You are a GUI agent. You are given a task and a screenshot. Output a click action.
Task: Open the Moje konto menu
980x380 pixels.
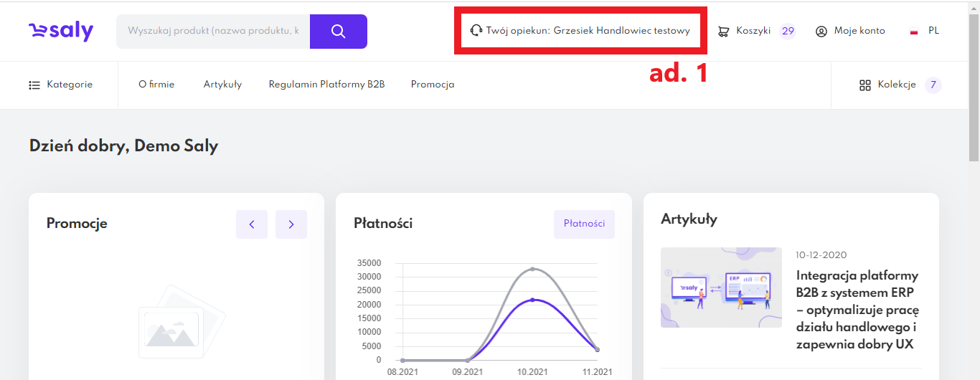coord(859,31)
